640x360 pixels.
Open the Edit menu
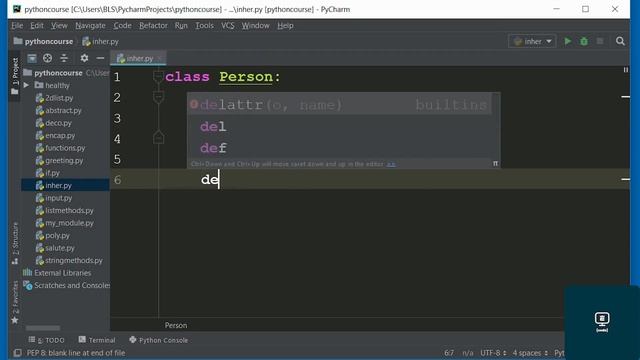pos(37,25)
